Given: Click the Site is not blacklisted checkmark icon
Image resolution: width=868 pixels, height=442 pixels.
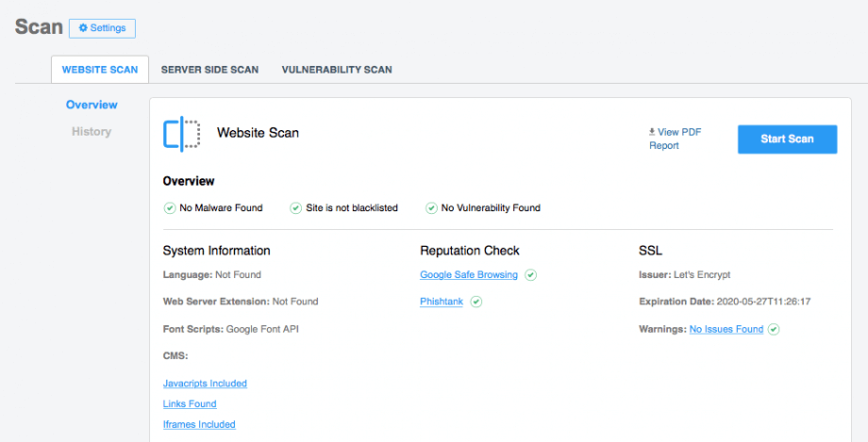Looking at the screenshot, I should coord(295,208).
